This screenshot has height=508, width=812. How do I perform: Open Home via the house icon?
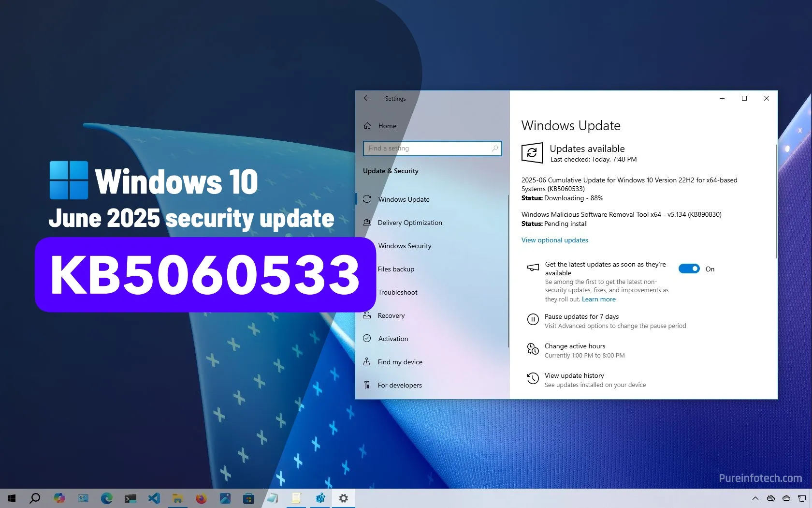click(367, 126)
